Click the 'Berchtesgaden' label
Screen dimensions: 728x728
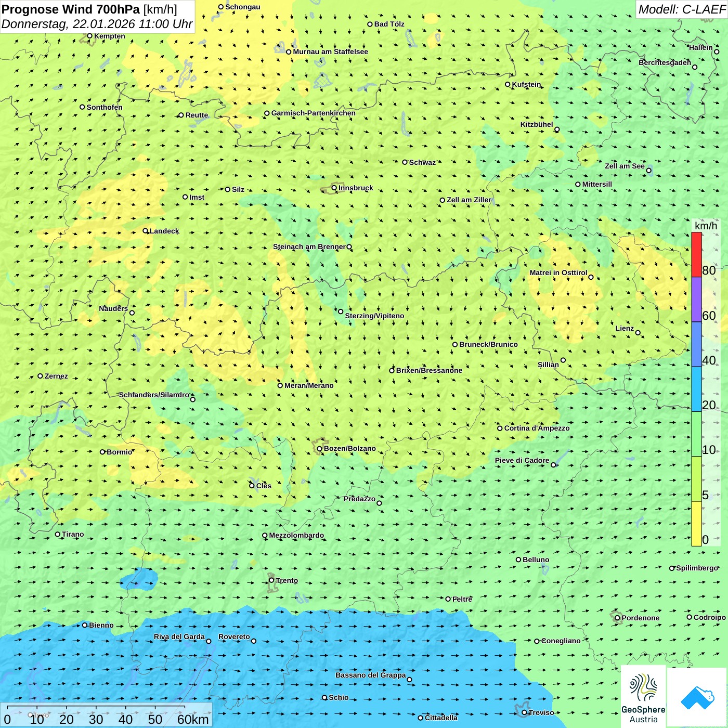[665, 62]
